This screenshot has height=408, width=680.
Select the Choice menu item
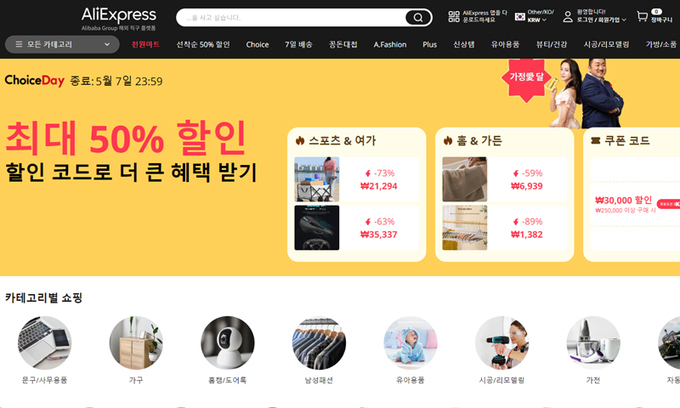coord(257,44)
